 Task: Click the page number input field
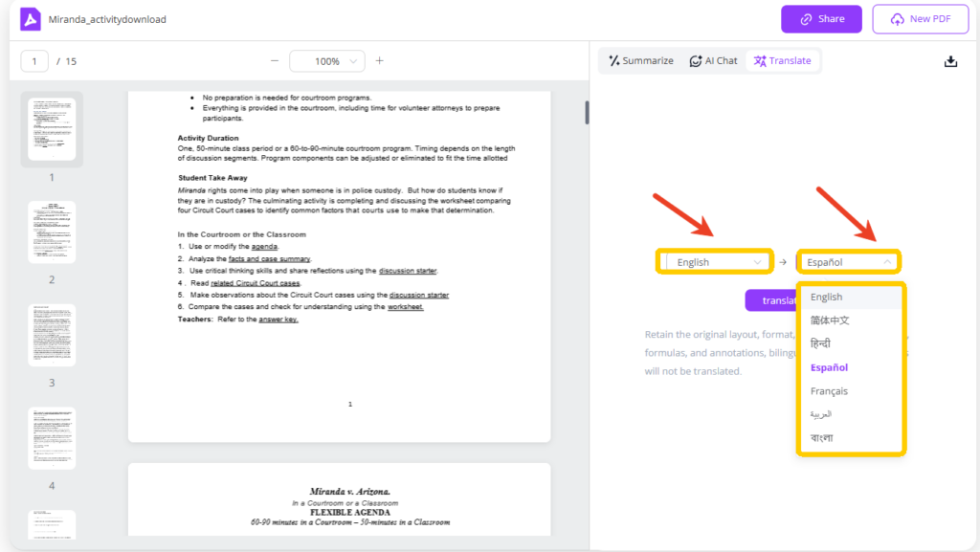(33, 60)
